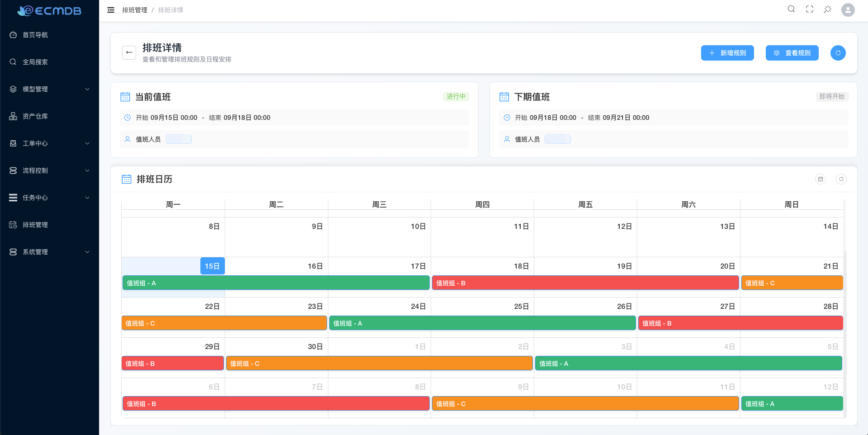This screenshot has height=435, width=868.
Task: Click the 系统管理 icon in sidebar
Action: click(13, 252)
